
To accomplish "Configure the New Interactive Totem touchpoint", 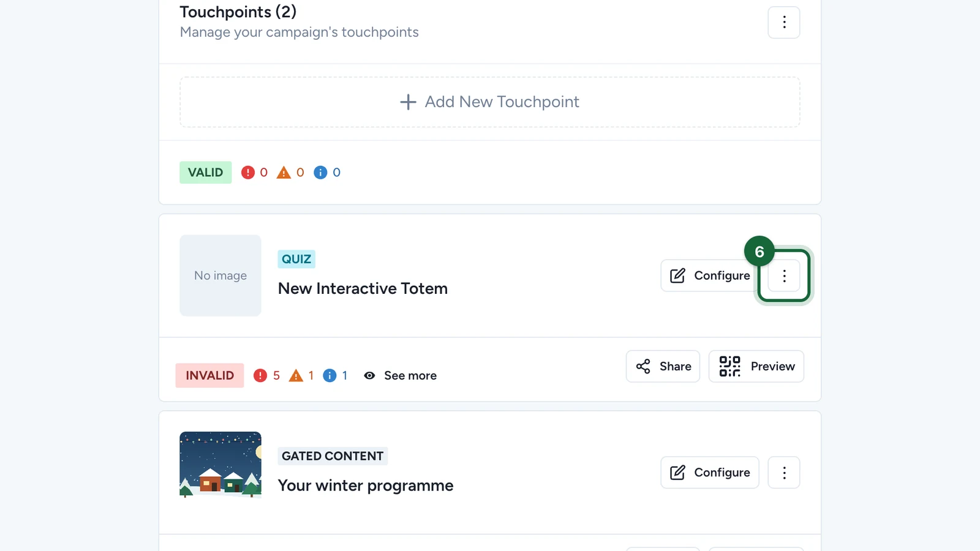I will (x=710, y=275).
